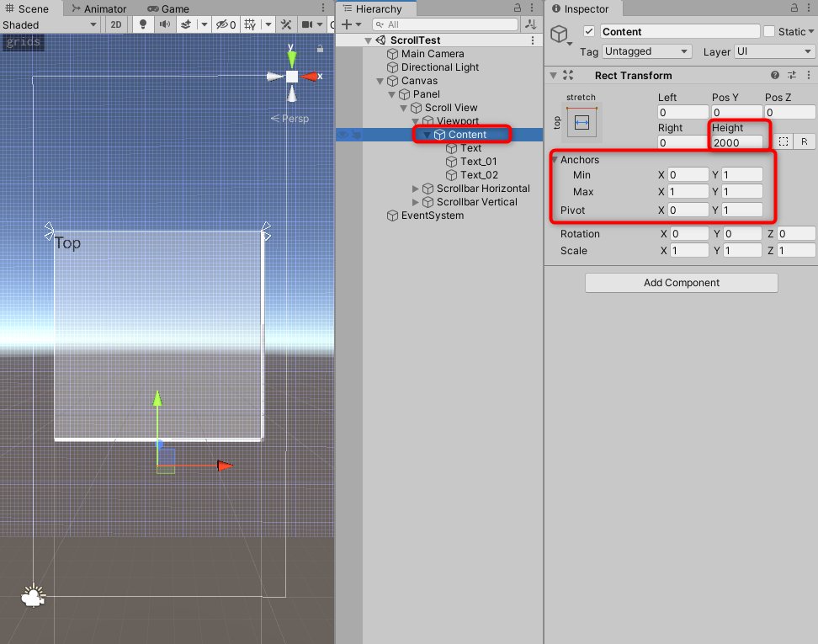Viewport: 818px width, 644px height.
Task: Toggle Persp projection label
Action: 290,119
